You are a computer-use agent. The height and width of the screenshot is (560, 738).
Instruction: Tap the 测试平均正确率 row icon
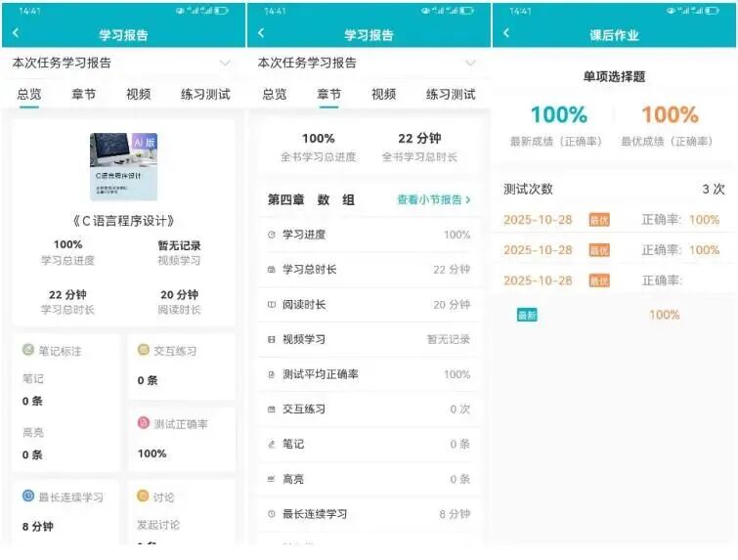271,374
